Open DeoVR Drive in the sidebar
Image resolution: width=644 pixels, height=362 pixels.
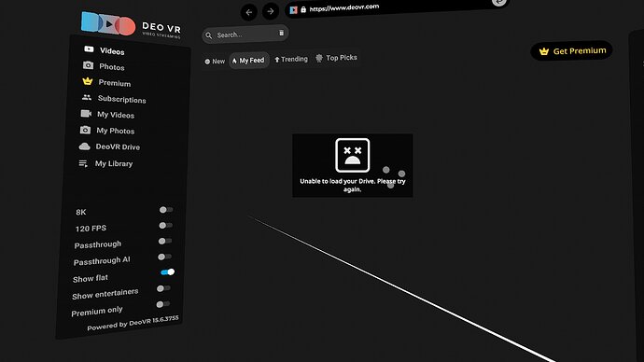109,146
